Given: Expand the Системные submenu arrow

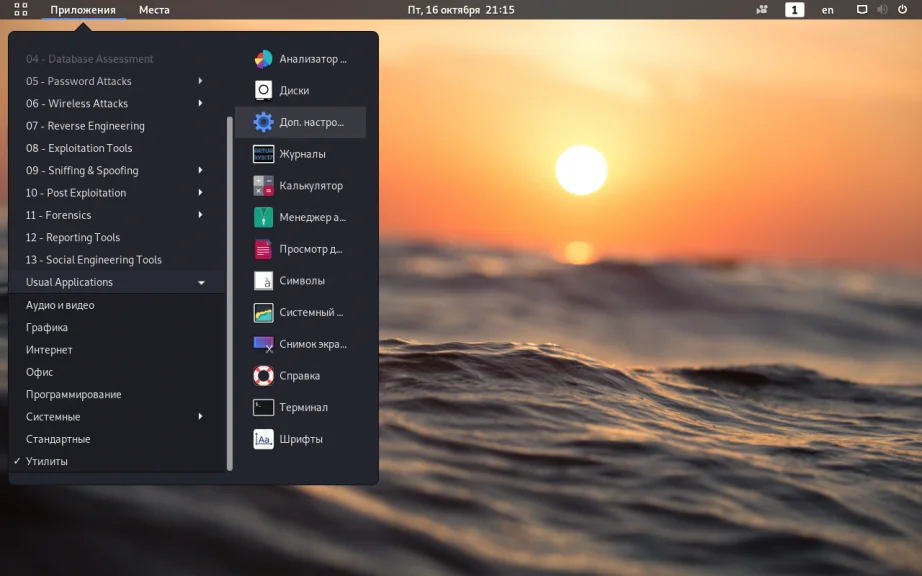Looking at the screenshot, I should click(201, 417).
